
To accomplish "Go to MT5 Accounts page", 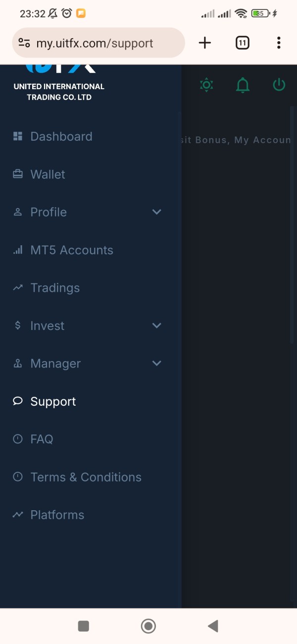I will coord(72,250).
